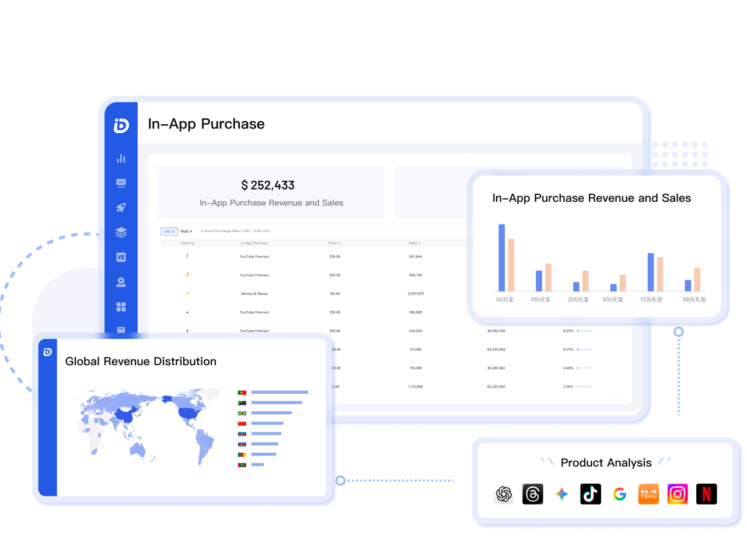Click the China flag revenue bar
This screenshot has width=747, height=560.
pyautogui.click(x=267, y=423)
